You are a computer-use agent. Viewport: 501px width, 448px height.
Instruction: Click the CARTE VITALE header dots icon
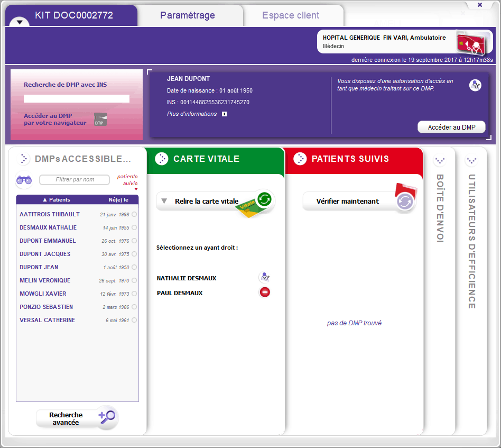(x=162, y=159)
